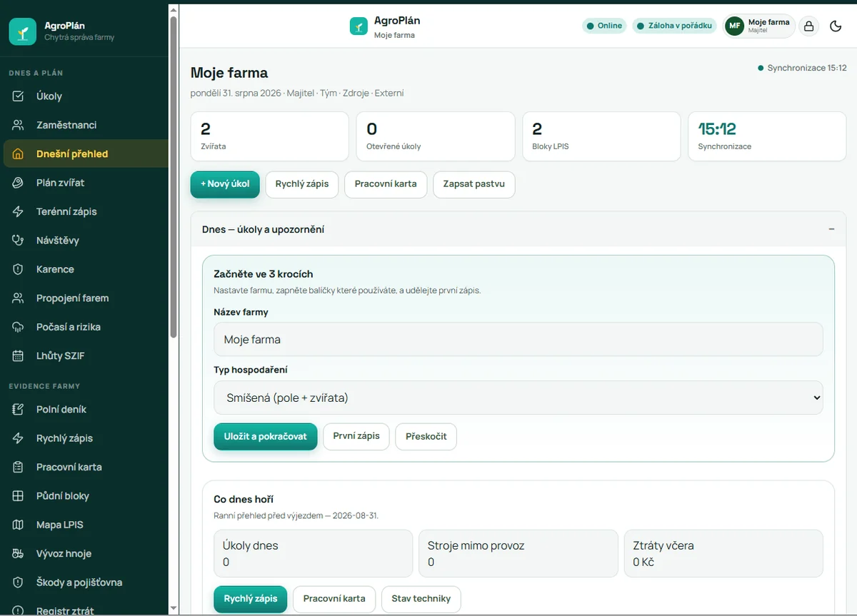Open Stav techniky button
This screenshot has height=616, width=857.
point(421,599)
